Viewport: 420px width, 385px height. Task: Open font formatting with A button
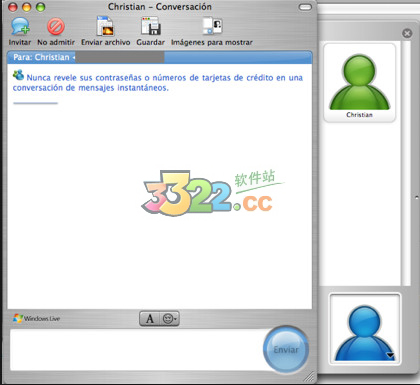(x=150, y=319)
